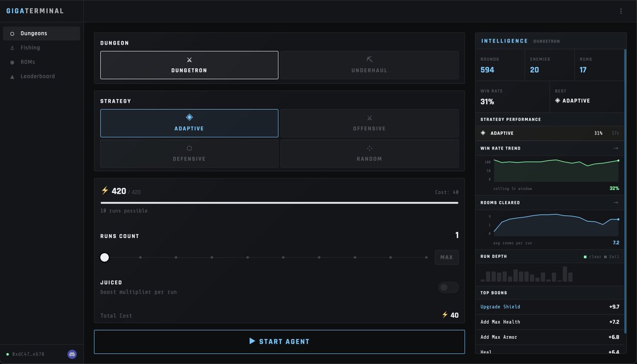This screenshot has height=364, width=637.
Task: Click diamond icon in Strategy Performance row
Action: pyautogui.click(x=483, y=133)
